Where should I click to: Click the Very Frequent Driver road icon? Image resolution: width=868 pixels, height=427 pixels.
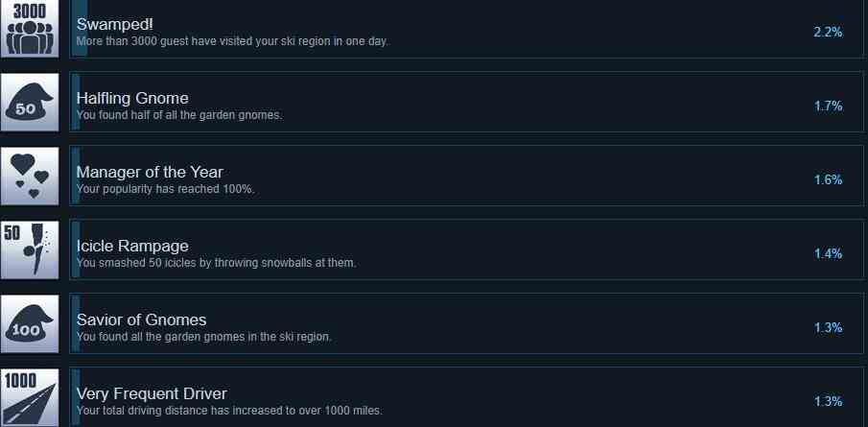click(x=30, y=397)
